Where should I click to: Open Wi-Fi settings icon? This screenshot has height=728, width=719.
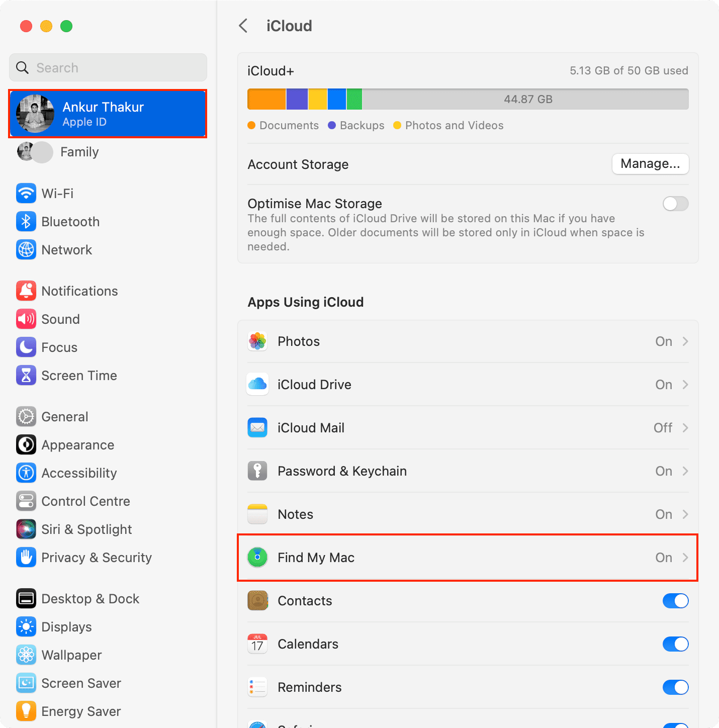[x=26, y=193]
